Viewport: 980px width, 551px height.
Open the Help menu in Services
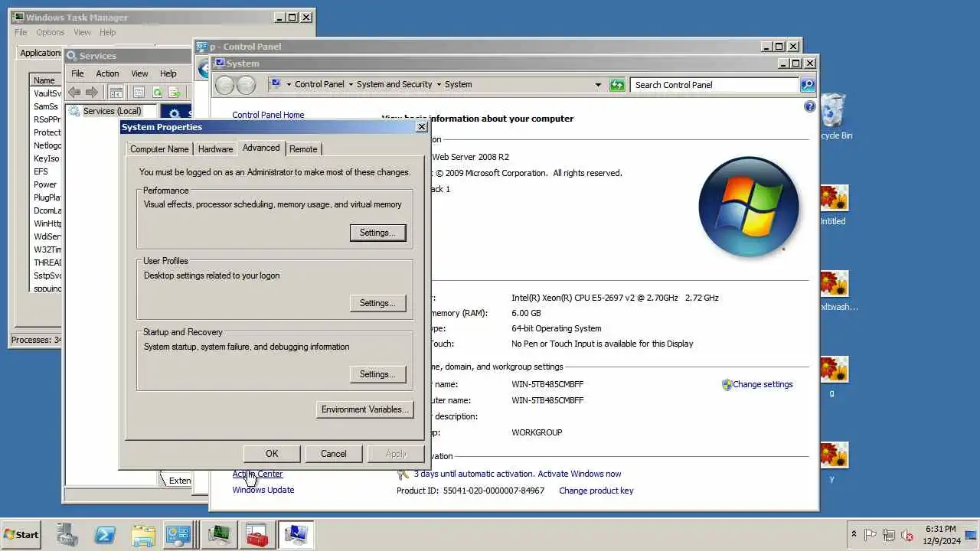point(168,73)
